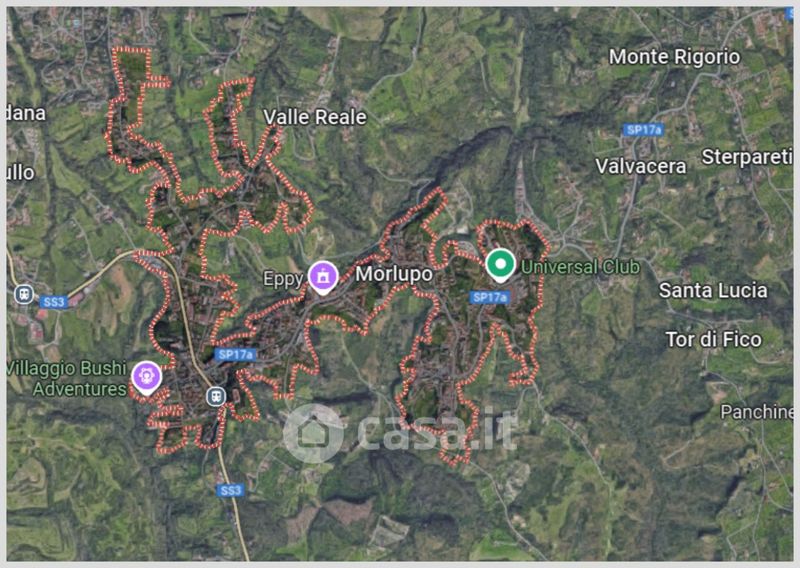Select the SP17a badge southwest of Morlupo
The width and height of the screenshot is (800, 568).
point(235,355)
